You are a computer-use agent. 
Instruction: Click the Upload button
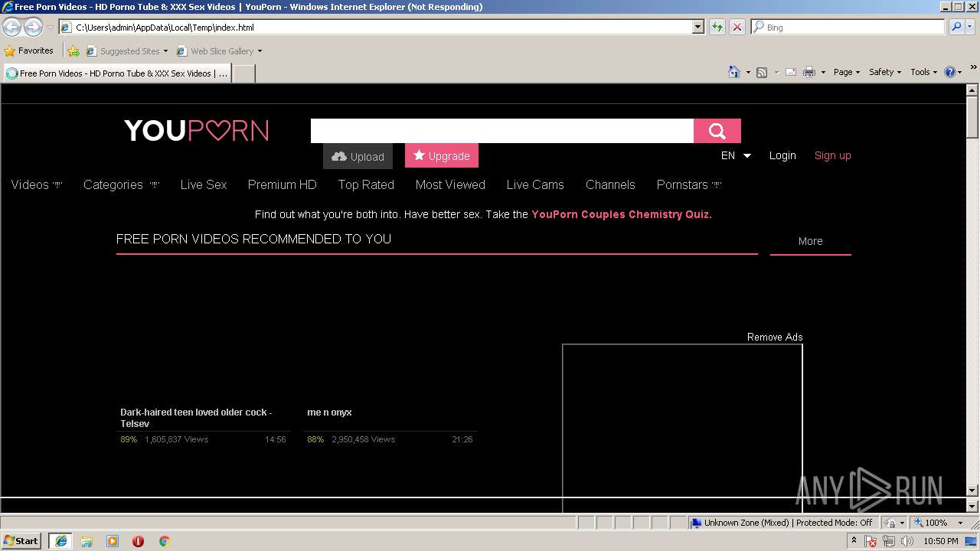point(358,156)
